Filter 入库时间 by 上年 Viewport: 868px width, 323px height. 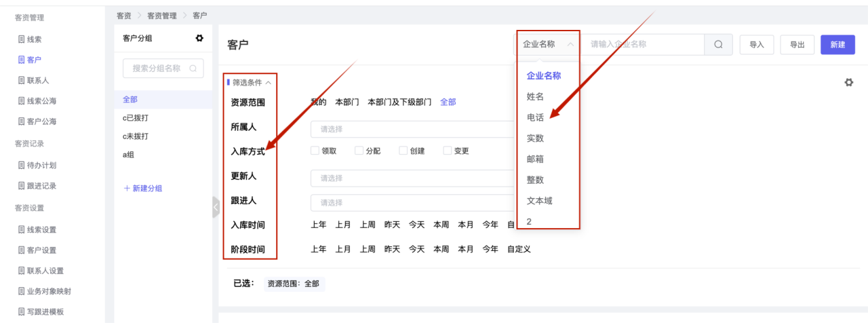point(319,225)
